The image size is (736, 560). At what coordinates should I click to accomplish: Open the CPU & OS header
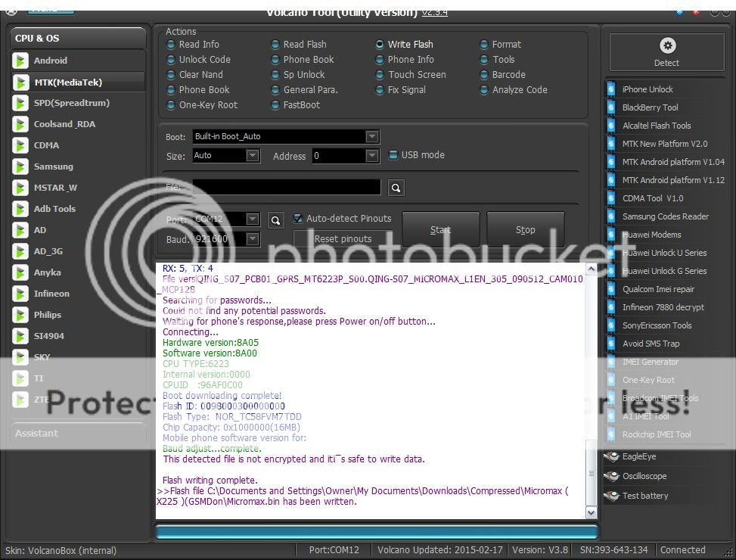[x=78, y=39]
